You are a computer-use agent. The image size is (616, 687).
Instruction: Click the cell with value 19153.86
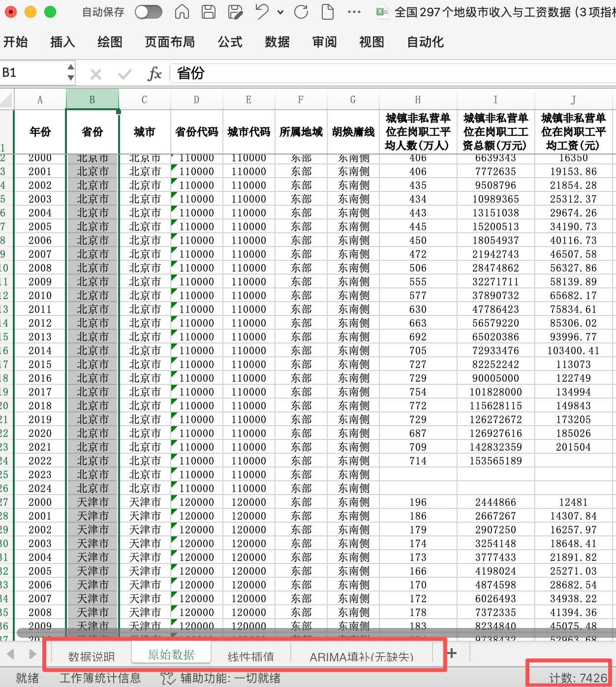point(573,172)
